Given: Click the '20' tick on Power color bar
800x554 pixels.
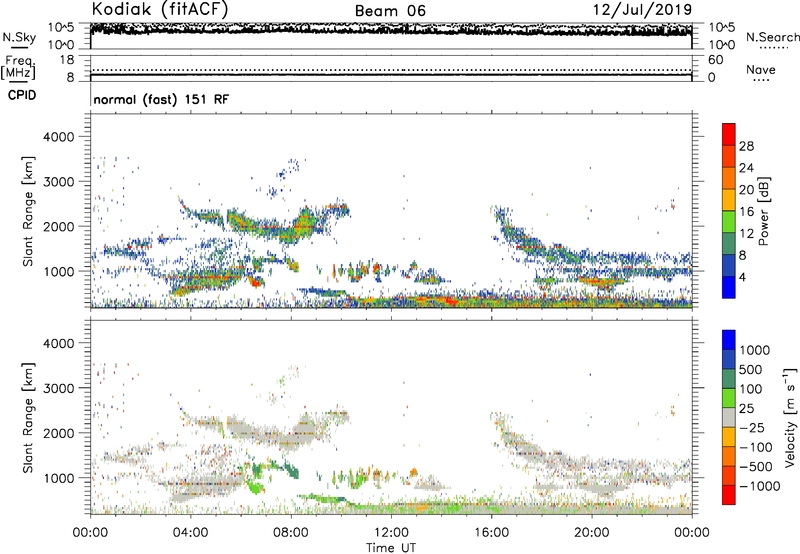Looking at the screenshot, I should (x=746, y=190).
